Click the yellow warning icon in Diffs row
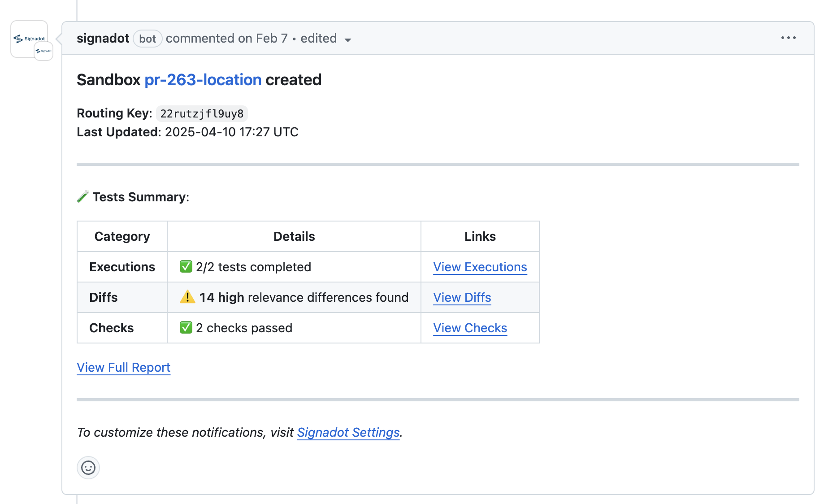Viewport: 824px width, 504px height. coord(187,297)
